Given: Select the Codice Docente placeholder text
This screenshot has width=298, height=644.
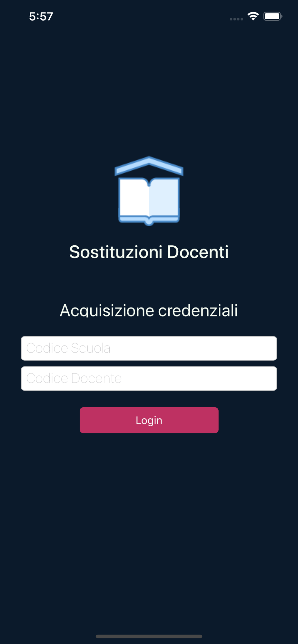Looking at the screenshot, I should coord(74,378).
